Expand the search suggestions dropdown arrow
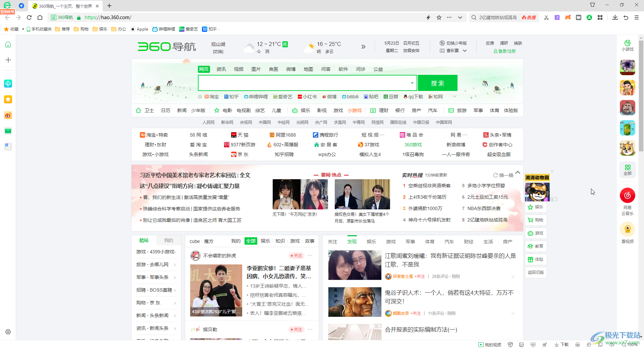This screenshot has width=644, height=348. click(412, 83)
